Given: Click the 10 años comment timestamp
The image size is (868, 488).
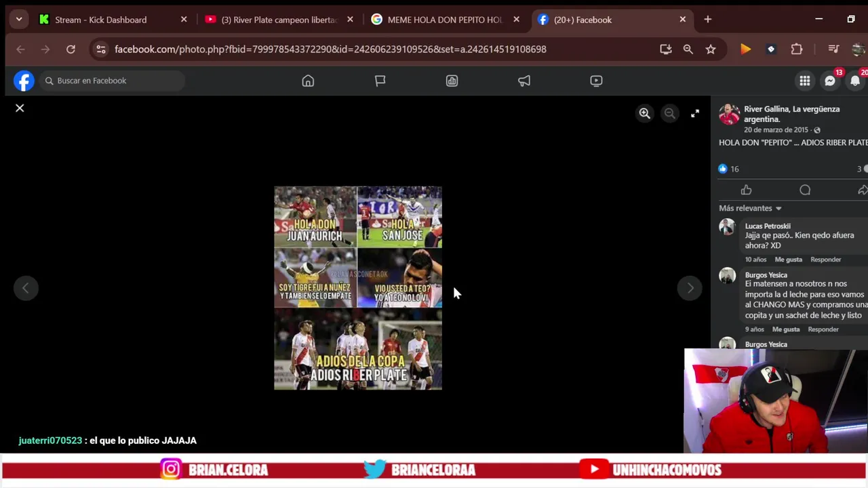Looking at the screenshot, I should (755, 260).
